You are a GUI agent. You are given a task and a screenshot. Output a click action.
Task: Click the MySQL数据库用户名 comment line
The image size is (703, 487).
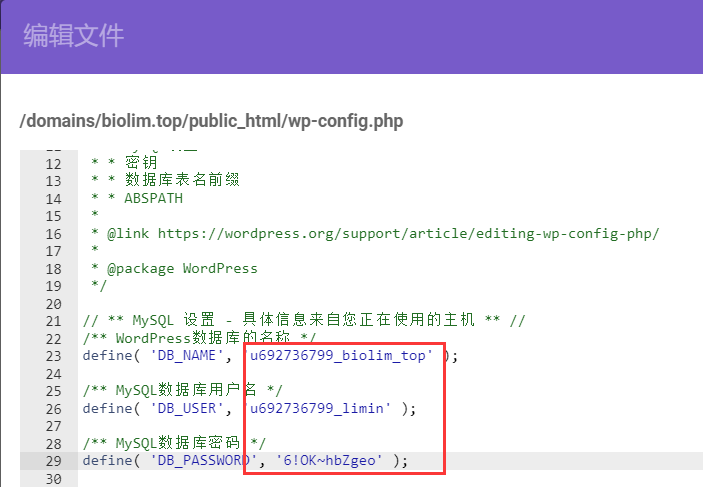[182, 390]
